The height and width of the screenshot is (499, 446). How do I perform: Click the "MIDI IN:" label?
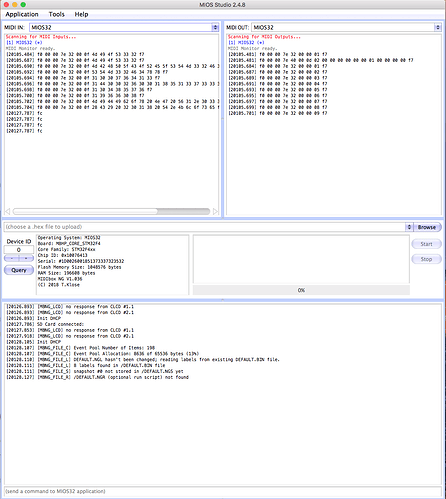click(14, 27)
